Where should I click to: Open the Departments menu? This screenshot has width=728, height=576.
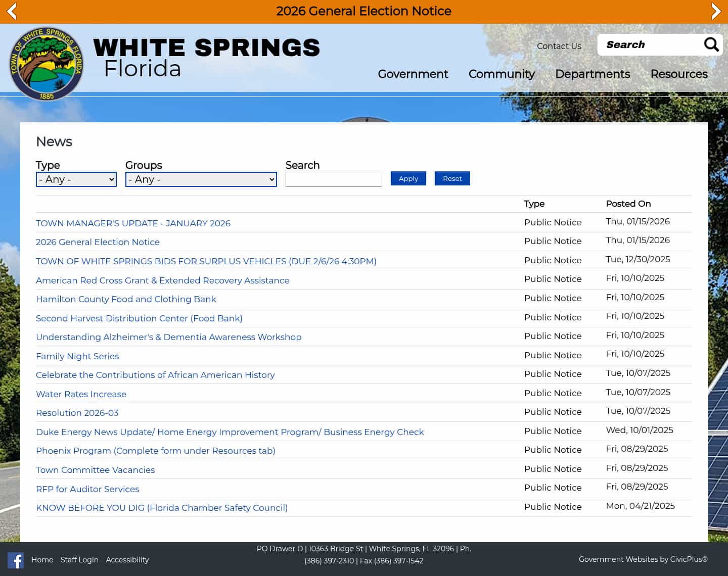593,74
